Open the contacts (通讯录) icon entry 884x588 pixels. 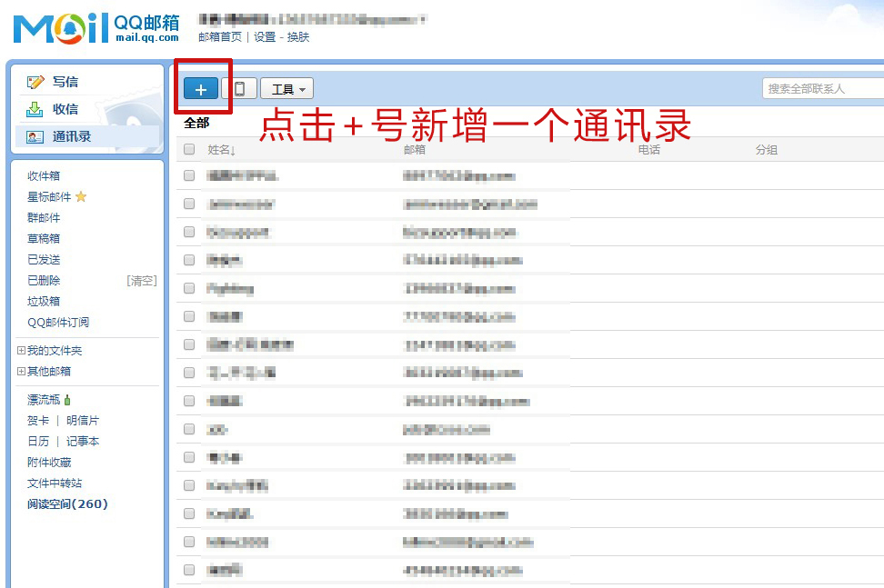(35, 136)
